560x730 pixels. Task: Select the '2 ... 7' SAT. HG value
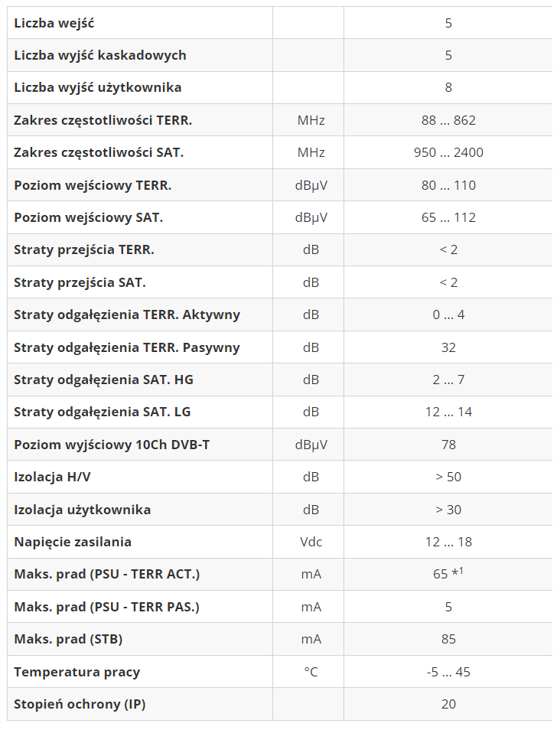(448, 380)
